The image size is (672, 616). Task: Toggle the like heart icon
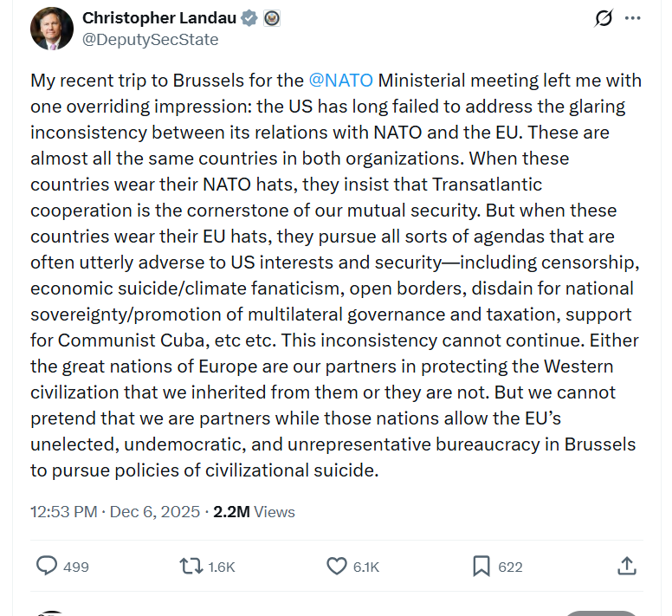coord(336,566)
